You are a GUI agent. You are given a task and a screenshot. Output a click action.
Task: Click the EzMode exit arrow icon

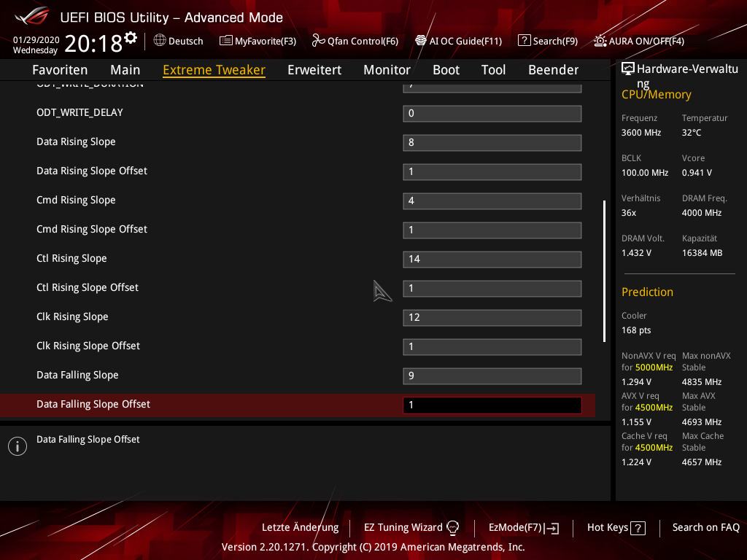click(551, 528)
